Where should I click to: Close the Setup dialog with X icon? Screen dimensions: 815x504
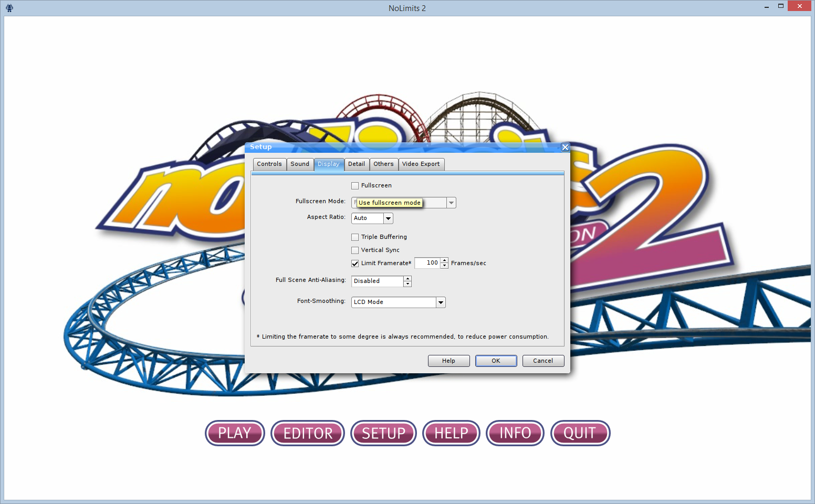[x=565, y=147]
